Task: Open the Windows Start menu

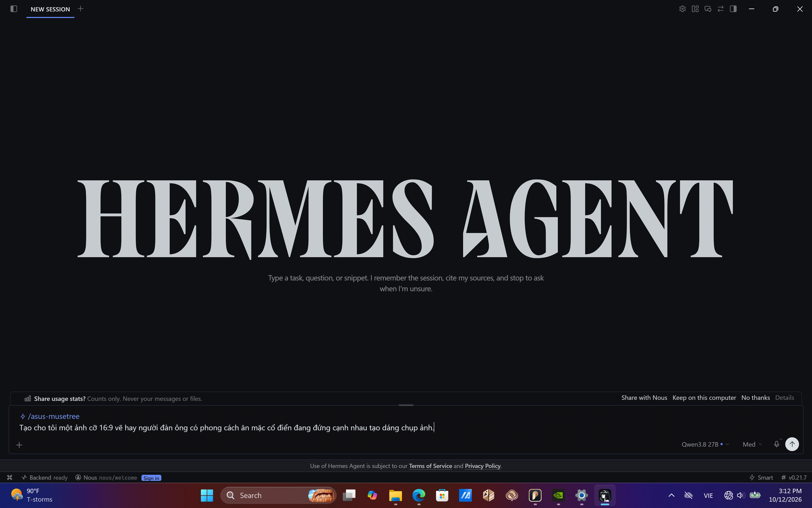Action: tap(207, 495)
